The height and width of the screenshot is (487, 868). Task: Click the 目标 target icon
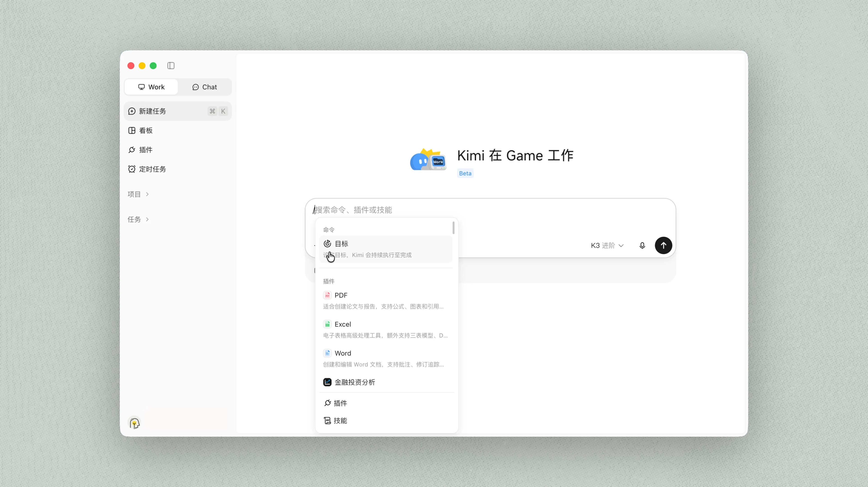tap(327, 243)
